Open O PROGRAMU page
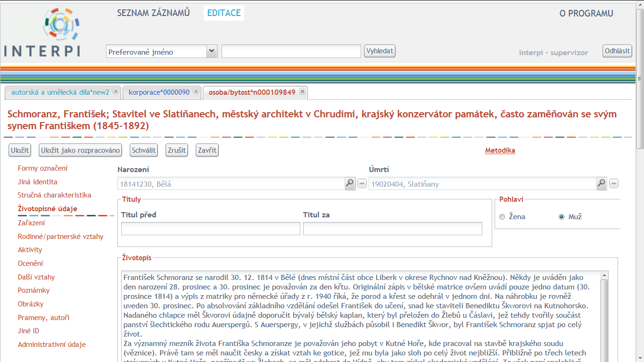 586,14
